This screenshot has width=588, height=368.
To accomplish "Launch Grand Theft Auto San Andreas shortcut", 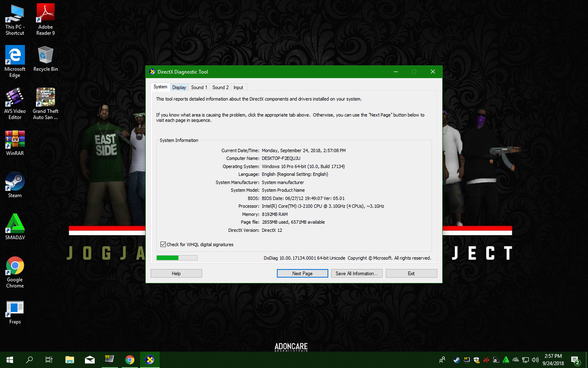I will (45, 104).
